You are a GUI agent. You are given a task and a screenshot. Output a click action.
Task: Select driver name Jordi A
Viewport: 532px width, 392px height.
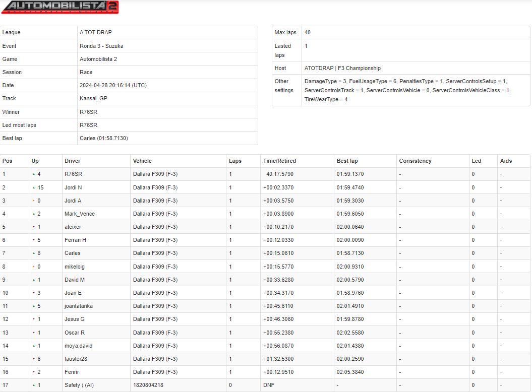[73, 201]
